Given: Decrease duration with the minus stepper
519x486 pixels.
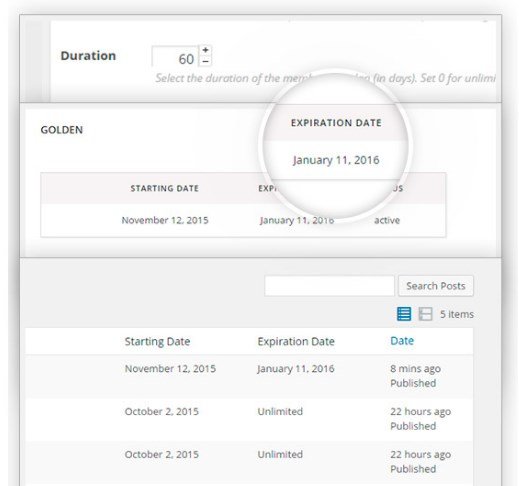Looking at the screenshot, I should tap(205, 61).
